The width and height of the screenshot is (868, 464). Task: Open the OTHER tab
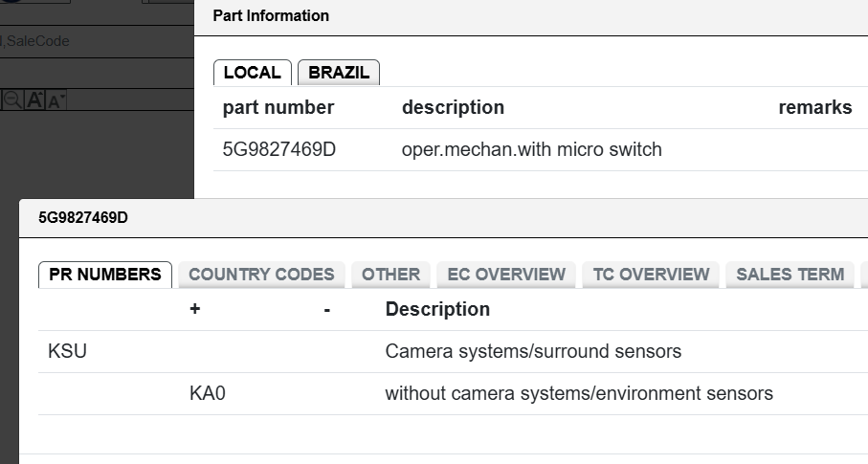click(390, 275)
